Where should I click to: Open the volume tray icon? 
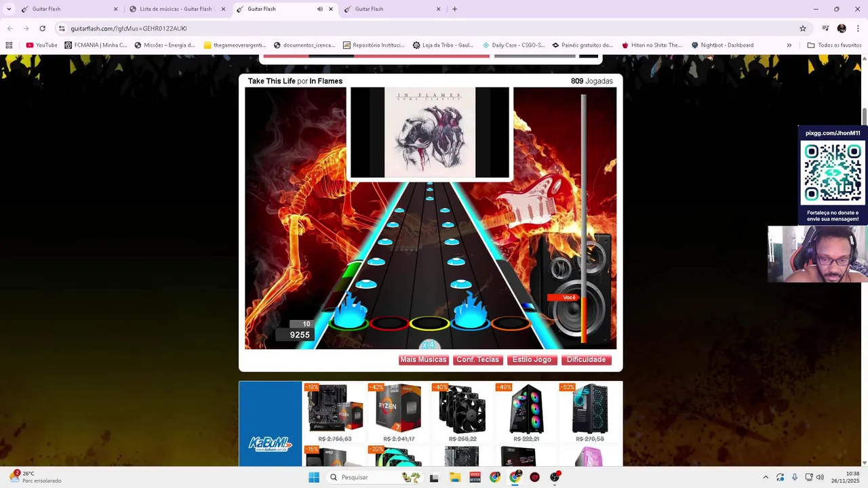(x=820, y=477)
